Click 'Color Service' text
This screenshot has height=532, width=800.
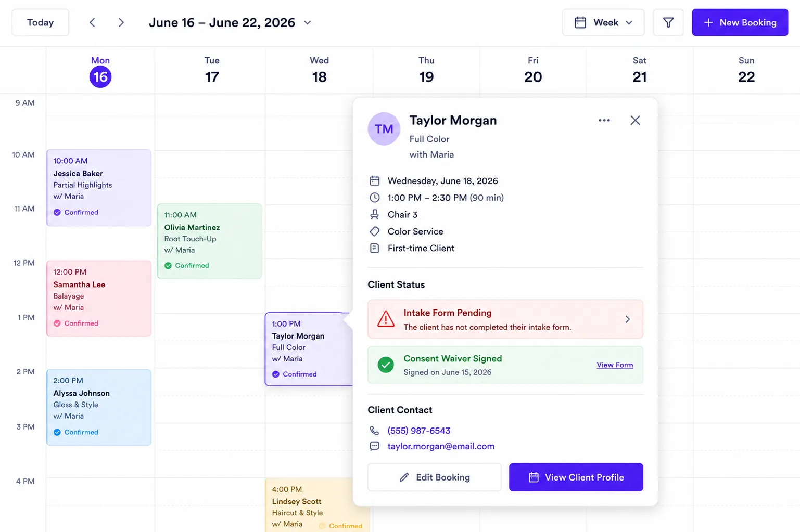[x=415, y=231]
